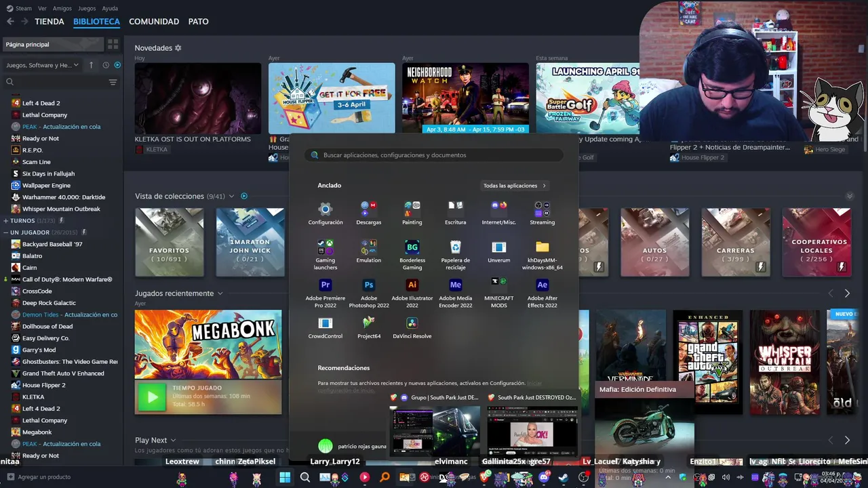Select Balatro in library list
The width and height of the screenshot is (868, 488).
(x=32, y=256)
